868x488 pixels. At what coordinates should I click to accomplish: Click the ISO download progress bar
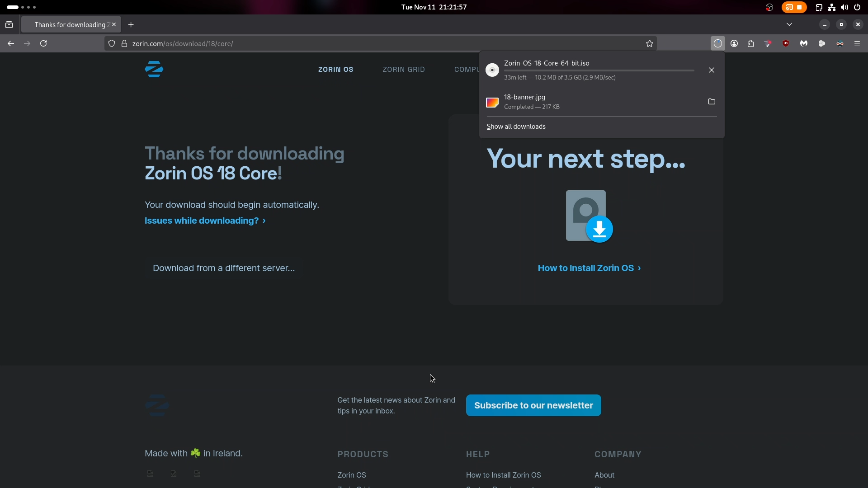click(x=599, y=70)
